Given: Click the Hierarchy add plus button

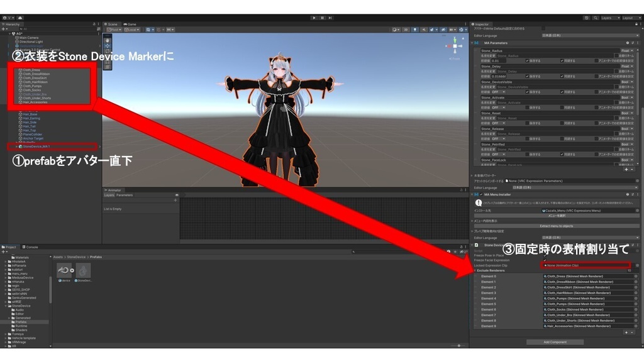Looking at the screenshot, I should point(4,29).
